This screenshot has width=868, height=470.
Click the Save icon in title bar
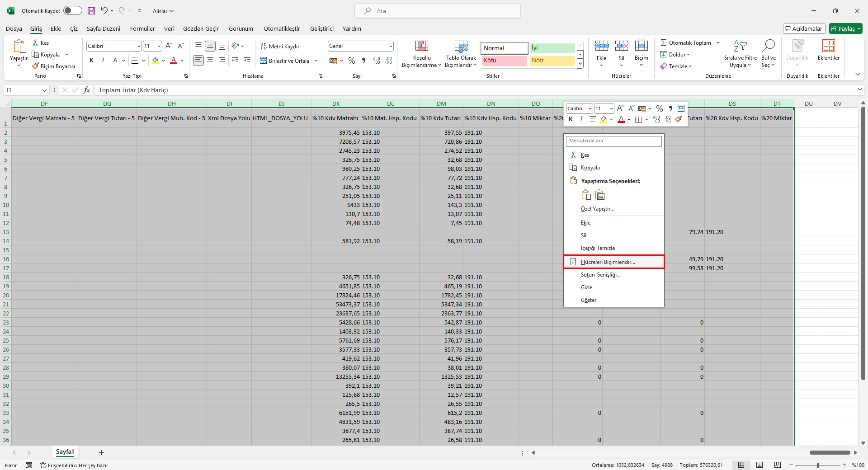click(x=91, y=11)
